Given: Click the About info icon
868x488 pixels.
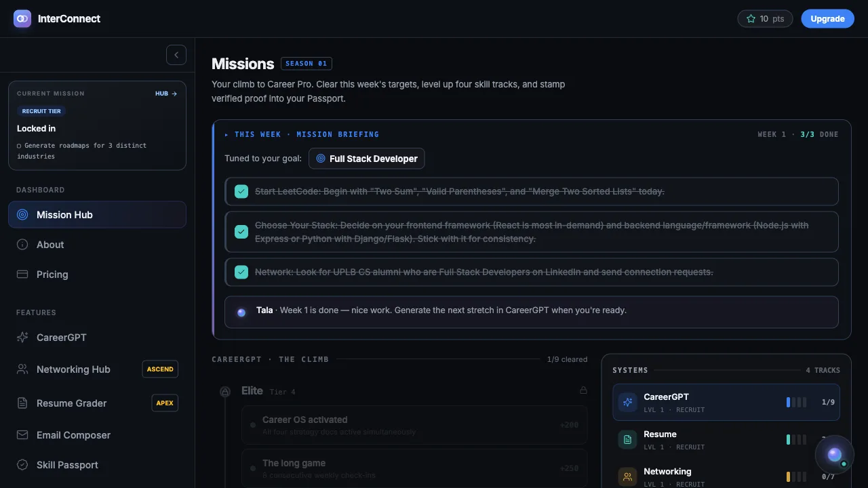Looking at the screenshot, I should point(22,245).
